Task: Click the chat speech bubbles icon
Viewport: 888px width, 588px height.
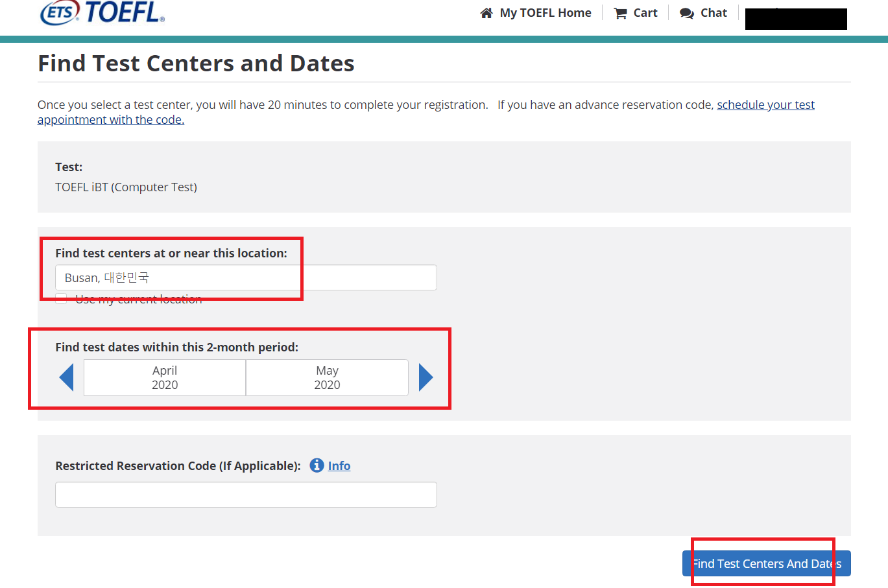Action: (686, 14)
